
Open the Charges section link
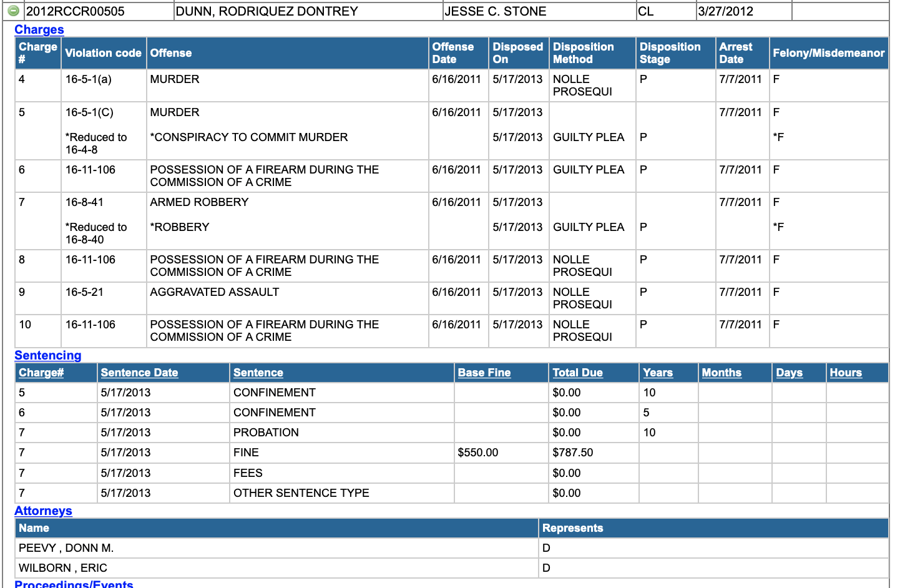(x=39, y=29)
